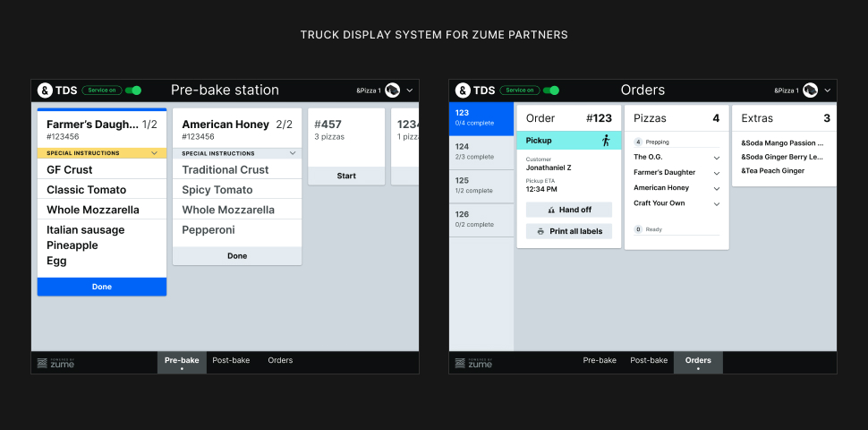Select order 125 in the orders list

click(x=481, y=186)
